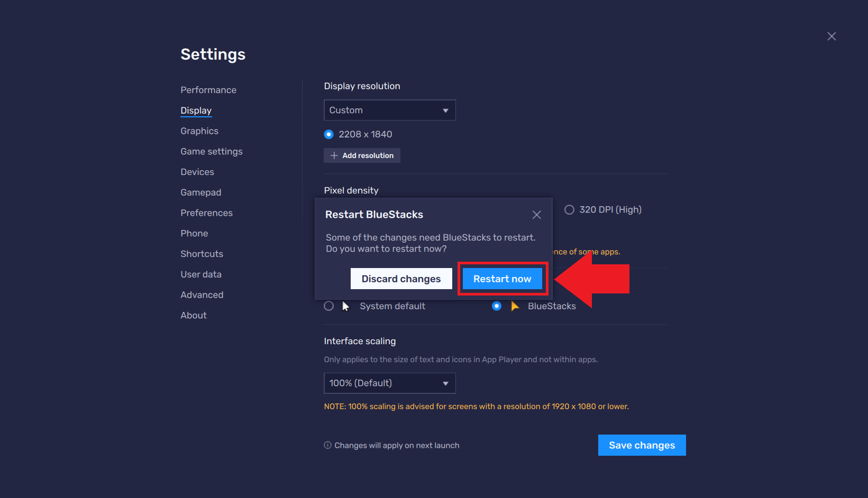868x498 pixels.
Task: Open the Display resolution dropdown showing Custom
Action: [x=389, y=110]
